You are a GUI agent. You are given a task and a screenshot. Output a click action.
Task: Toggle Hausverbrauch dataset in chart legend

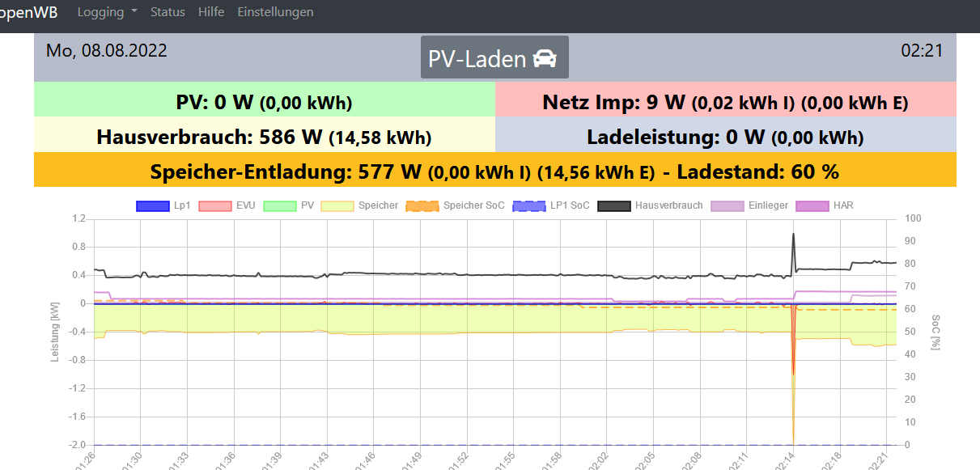(x=651, y=205)
